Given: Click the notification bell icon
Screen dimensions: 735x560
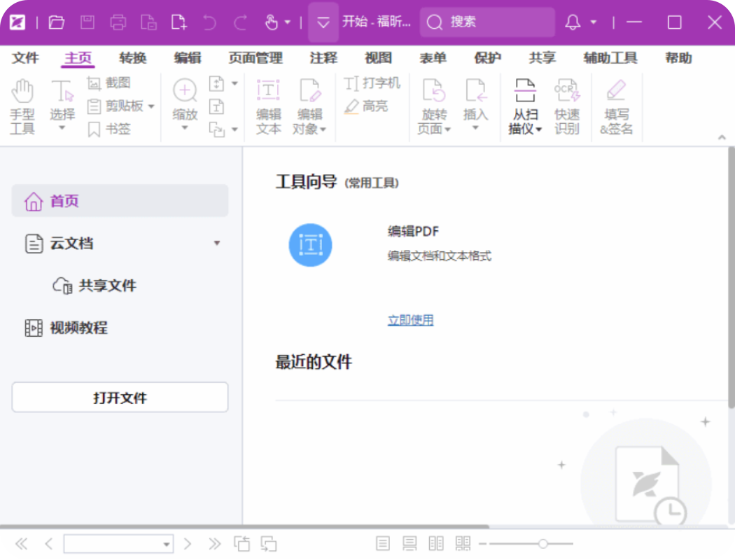Looking at the screenshot, I should pos(573,22).
